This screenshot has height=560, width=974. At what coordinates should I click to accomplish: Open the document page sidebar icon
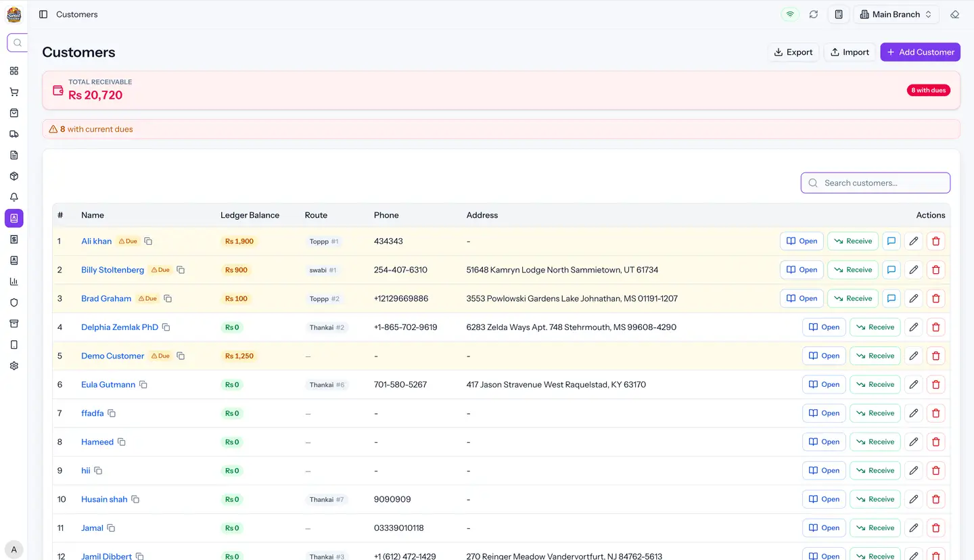point(14,155)
